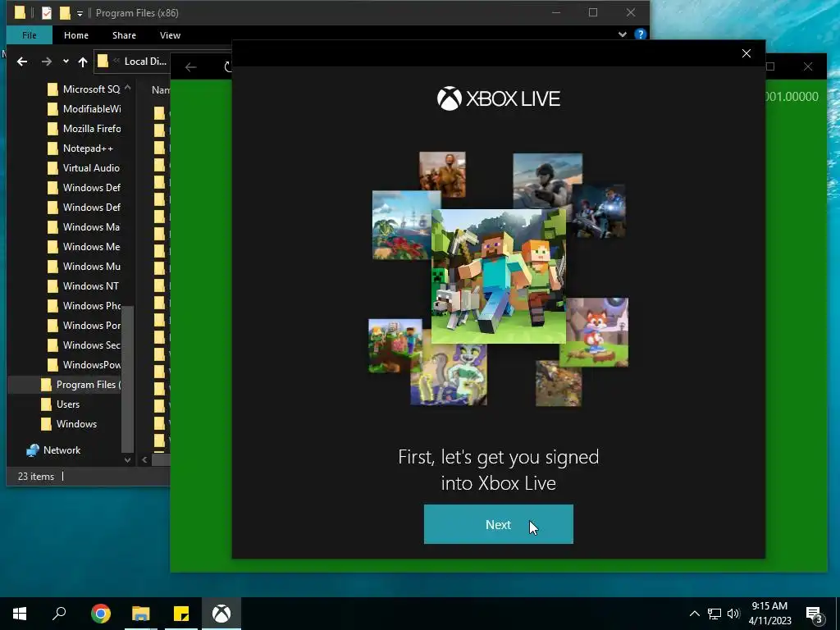Screen dimensions: 840x630
Task: Open the File tab in File Explorer
Action: pyautogui.click(x=30, y=35)
